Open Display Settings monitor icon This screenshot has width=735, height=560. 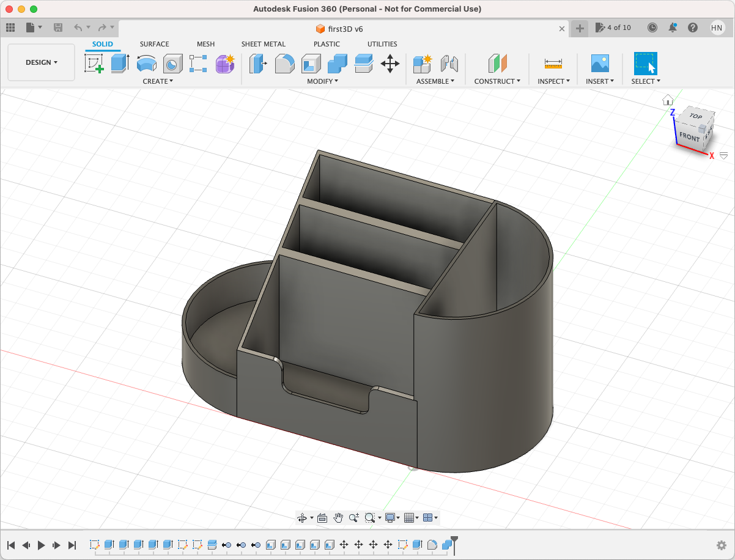pos(390,518)
